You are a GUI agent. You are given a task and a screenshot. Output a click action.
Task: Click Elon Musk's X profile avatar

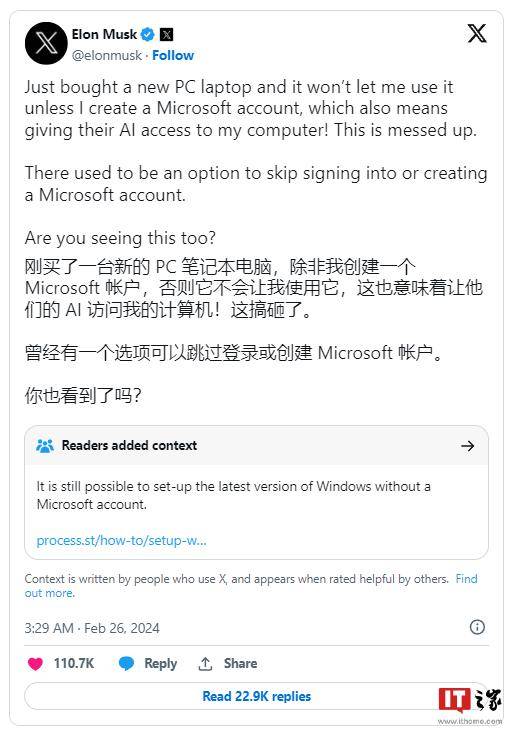pyautogui.click(x=46, y=43)
